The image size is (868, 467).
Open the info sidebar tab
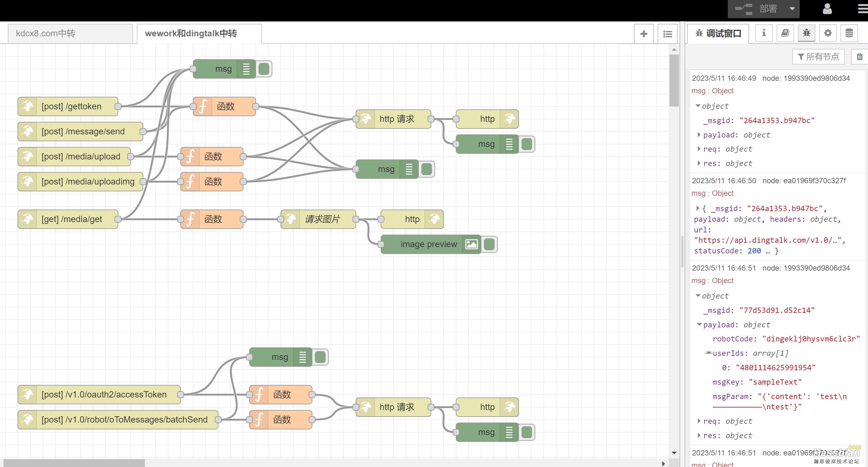tap(764, 33)
